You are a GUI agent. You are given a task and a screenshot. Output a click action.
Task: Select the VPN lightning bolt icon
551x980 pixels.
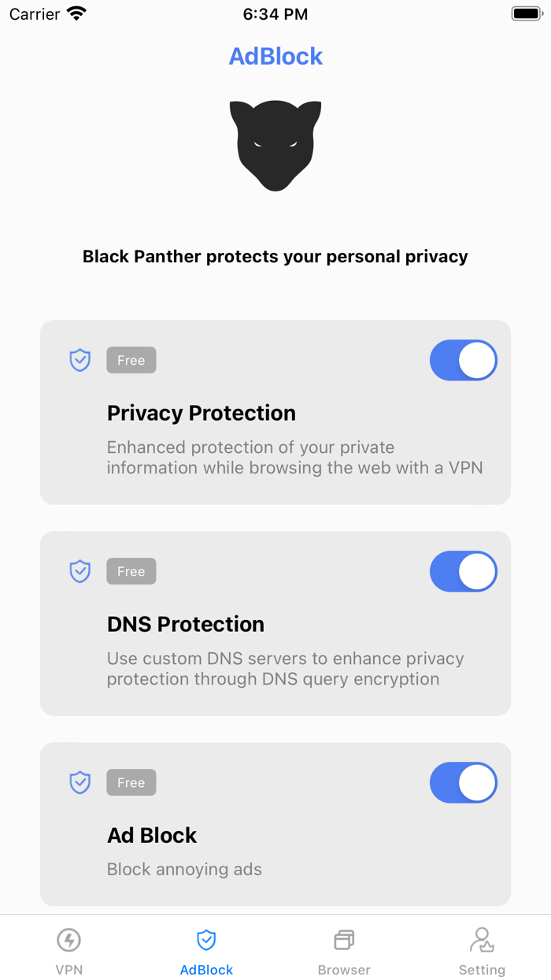pos(68,939)
